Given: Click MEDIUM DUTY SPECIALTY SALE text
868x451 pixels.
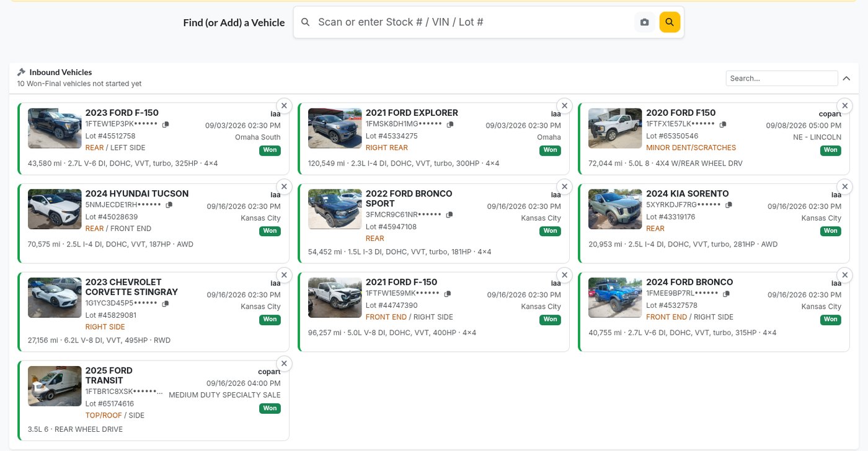Looking at the screenshot, I should pyautogui.click(x=224, y=395).
